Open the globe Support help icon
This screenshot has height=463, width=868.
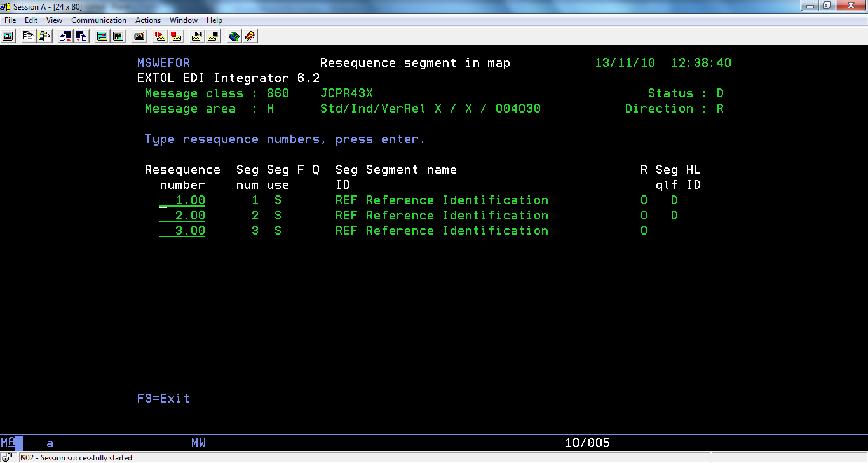234,36
